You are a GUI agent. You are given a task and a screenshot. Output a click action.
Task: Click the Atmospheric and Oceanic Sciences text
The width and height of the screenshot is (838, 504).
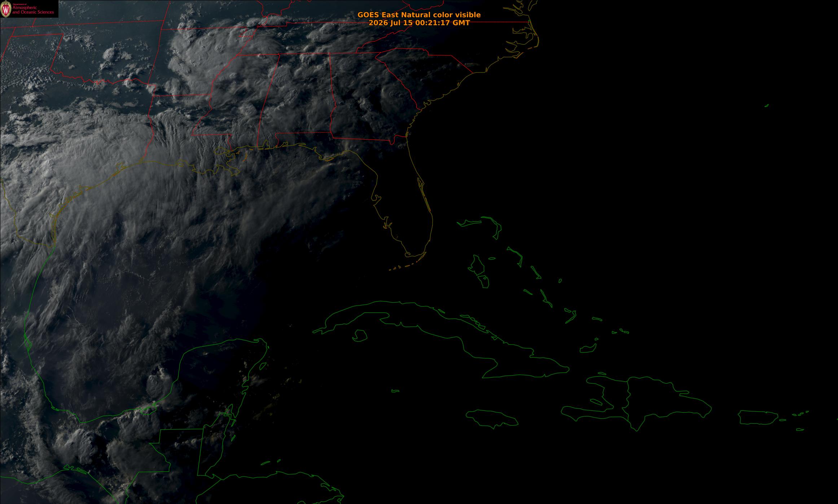pyautogui.click(x=33, y=10)
